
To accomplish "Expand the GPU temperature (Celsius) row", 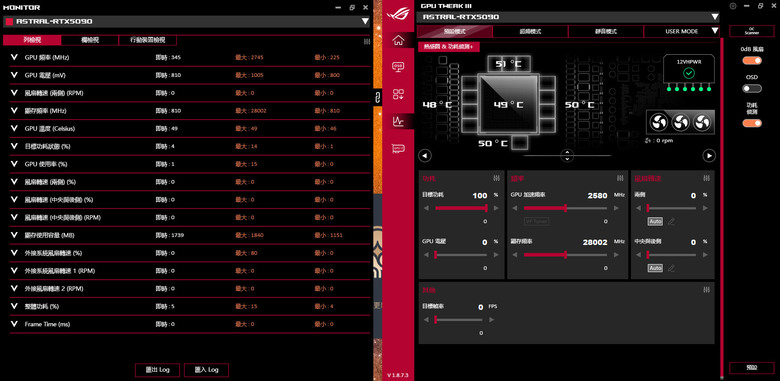I will [x=14, y=128].
